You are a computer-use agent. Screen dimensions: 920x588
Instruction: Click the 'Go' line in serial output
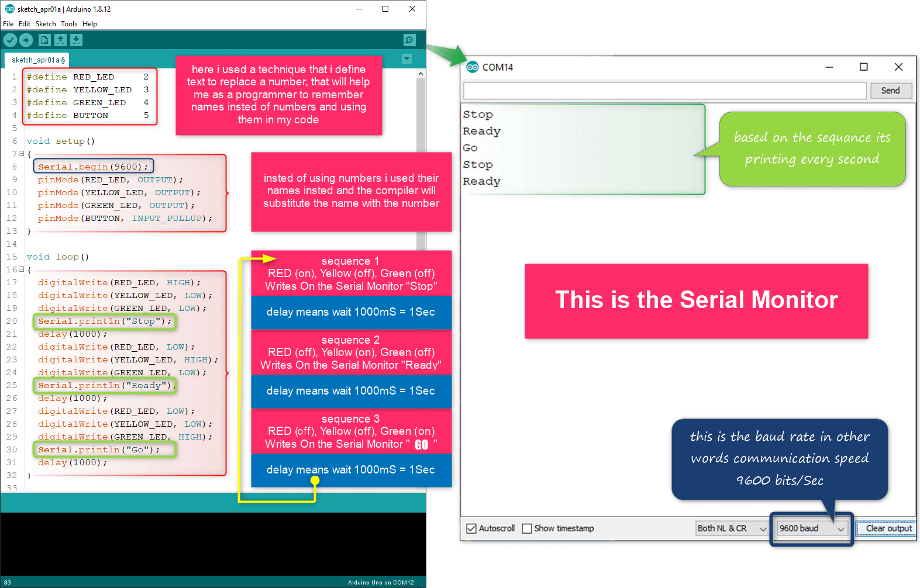tap(470, 148)
